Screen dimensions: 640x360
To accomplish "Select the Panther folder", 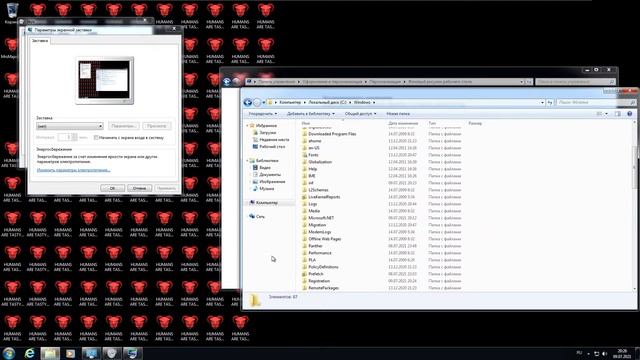I will pyautogui.click(x=315, y=246).
